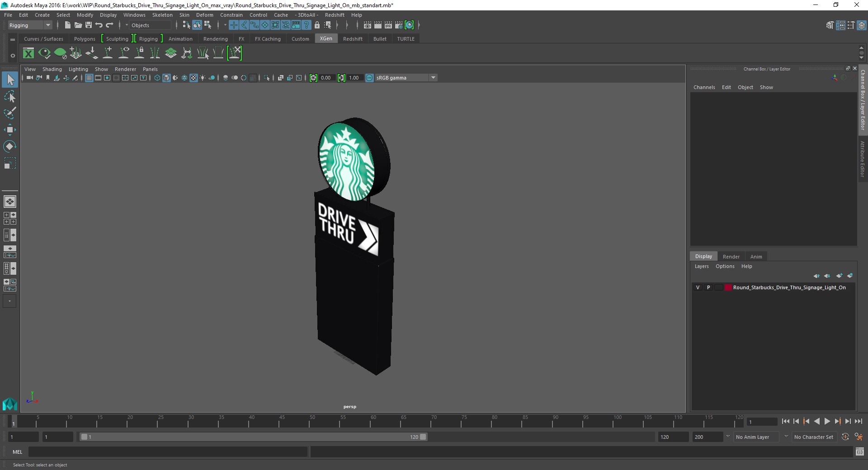Open the No Character Set dropdown
The image size is (868, 470).
[x=815, y=437]
